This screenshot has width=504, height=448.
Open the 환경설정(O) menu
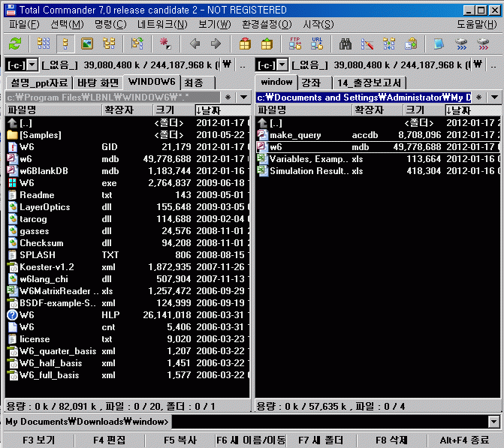(x=267, y=25)
